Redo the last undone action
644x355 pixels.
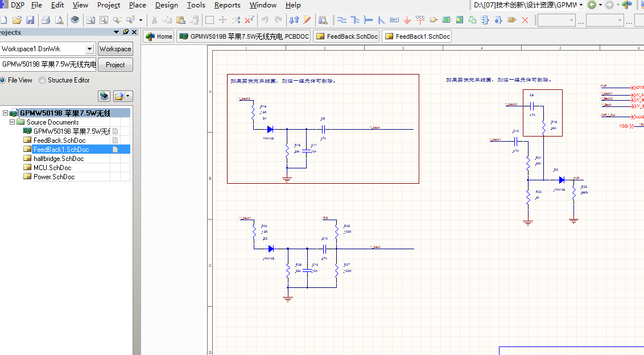tap(278, 20)
